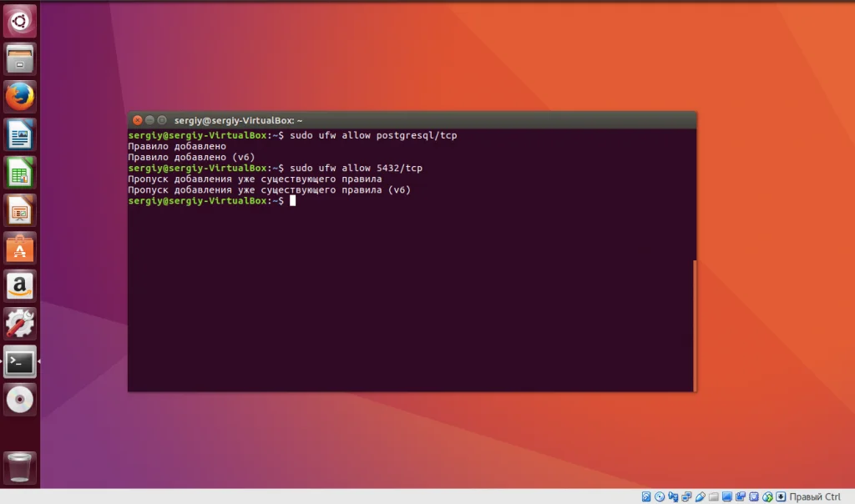Open the Files manager from the dock
The height and width of the screenshot is (504, 855).
click(20, 59)
